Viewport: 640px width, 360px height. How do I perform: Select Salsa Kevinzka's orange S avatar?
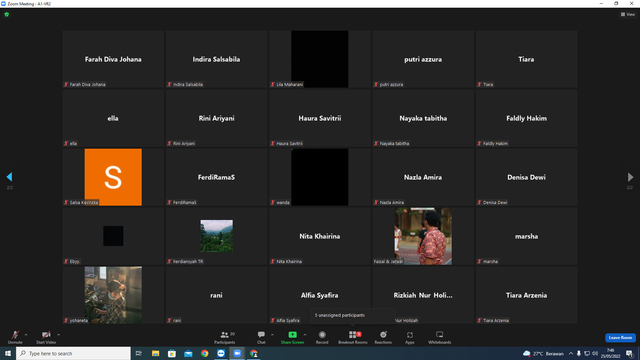pos(113,177)
